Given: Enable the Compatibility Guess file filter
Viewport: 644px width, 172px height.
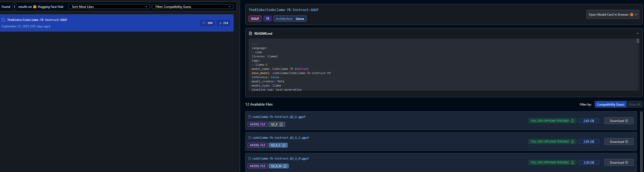Looking at the screenshot, I should (x=610, y=104).
